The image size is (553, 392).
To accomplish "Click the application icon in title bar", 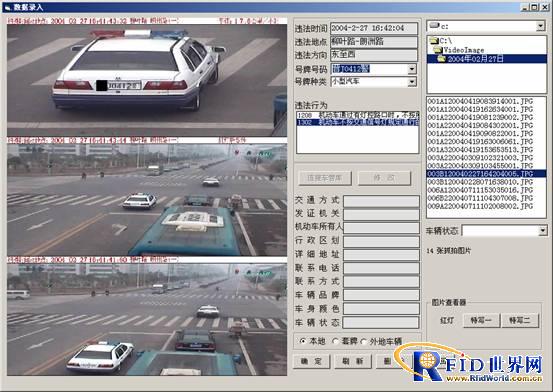I will tap(7, 7).
